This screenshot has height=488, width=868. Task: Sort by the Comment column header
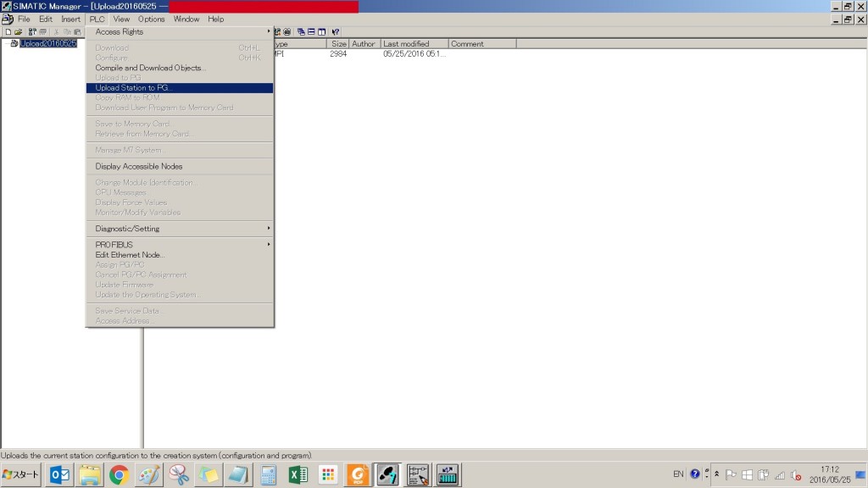[482, 44]
